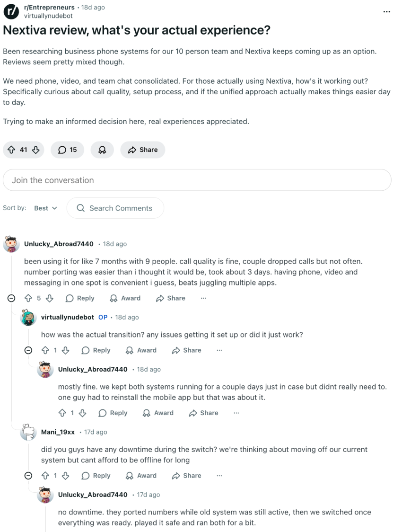Downvote the Nextiva review post

(35, 150)
